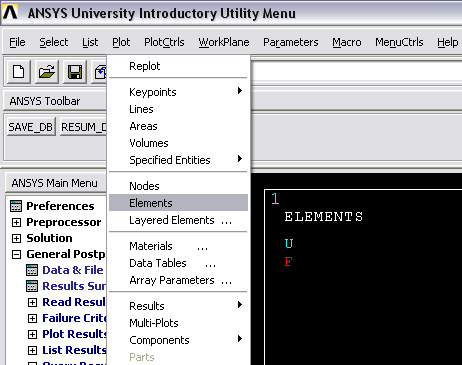The image size is (462, 365).
Task: Click the Read Results entry
Action: 74,302
